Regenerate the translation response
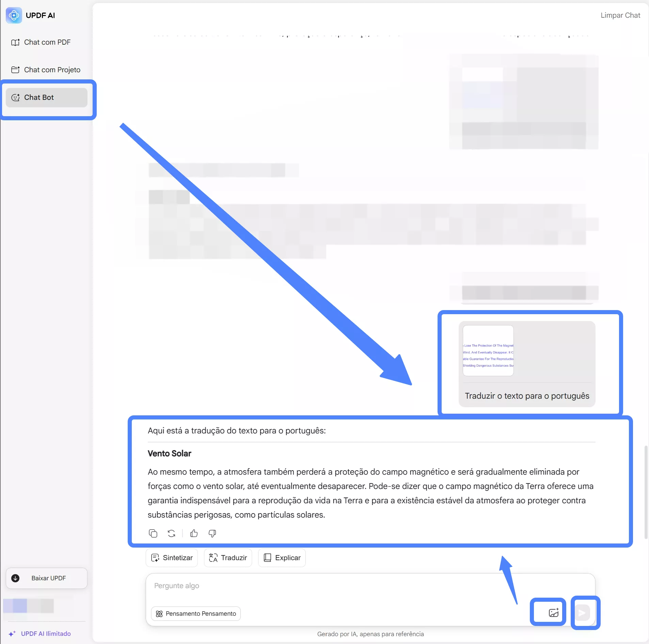 point(172,533)
